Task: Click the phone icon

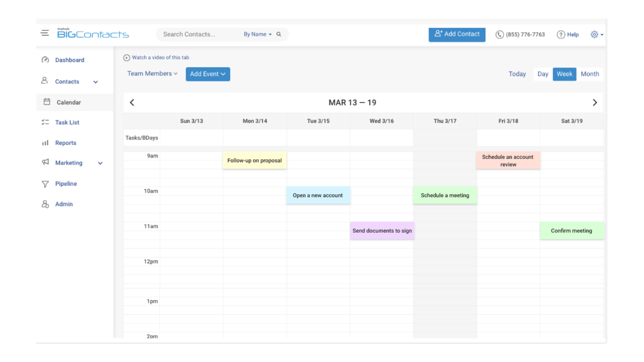Action: click(499, 35)
